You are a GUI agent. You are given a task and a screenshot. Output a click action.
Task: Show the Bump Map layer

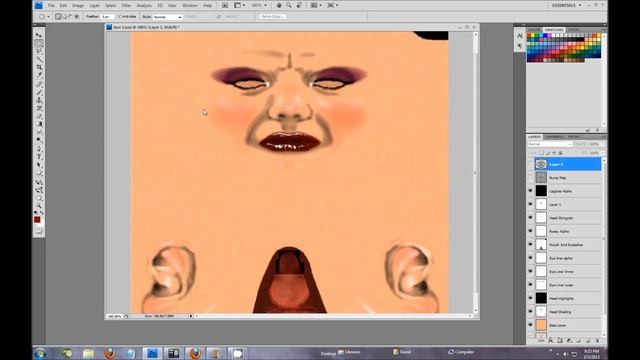coord(531,178)
